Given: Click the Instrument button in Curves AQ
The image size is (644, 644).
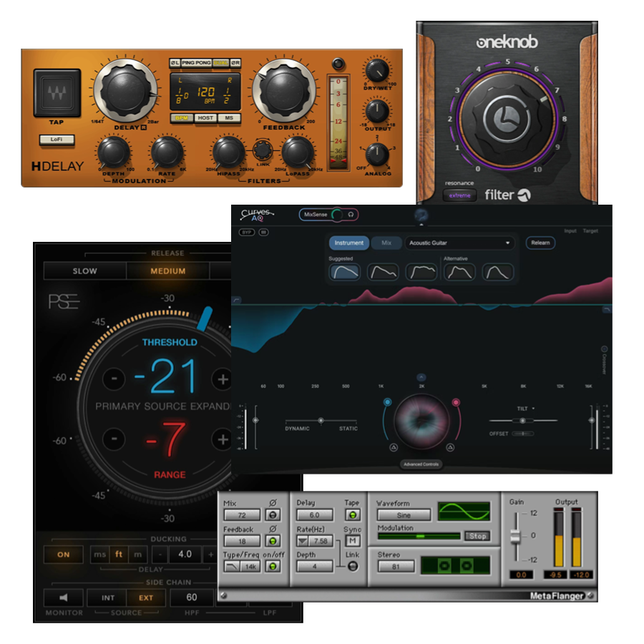Looking at the screenshot, I should pos(348,243).
